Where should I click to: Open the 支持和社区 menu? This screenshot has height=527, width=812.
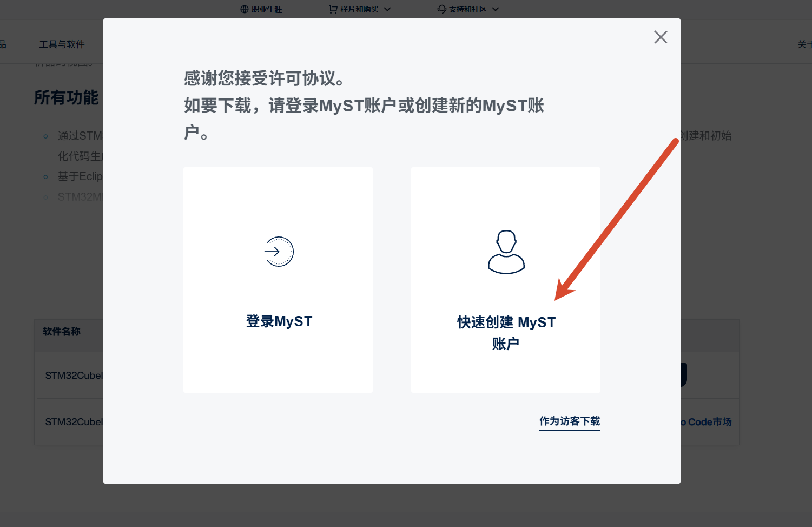pyautogui.click(x=468, y=9)
